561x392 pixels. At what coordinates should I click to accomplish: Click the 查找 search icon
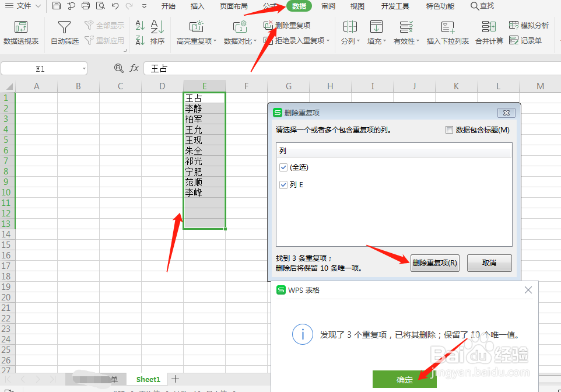(482, 6)
